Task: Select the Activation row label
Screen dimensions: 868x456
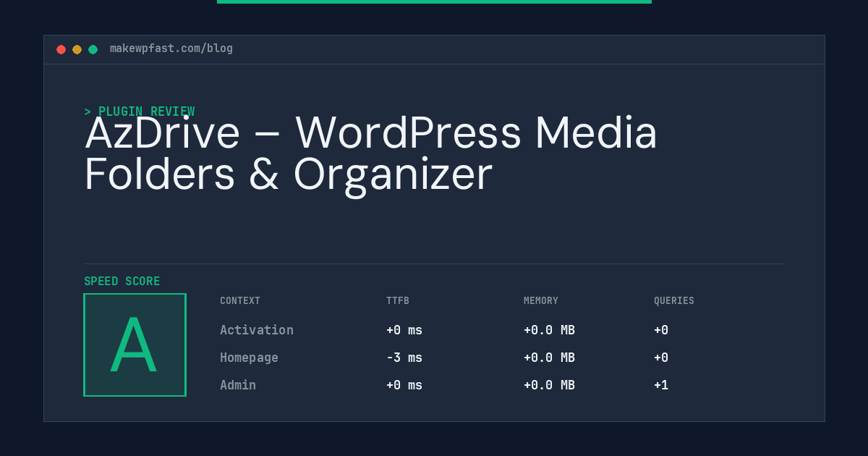Action: click(257, 330)
